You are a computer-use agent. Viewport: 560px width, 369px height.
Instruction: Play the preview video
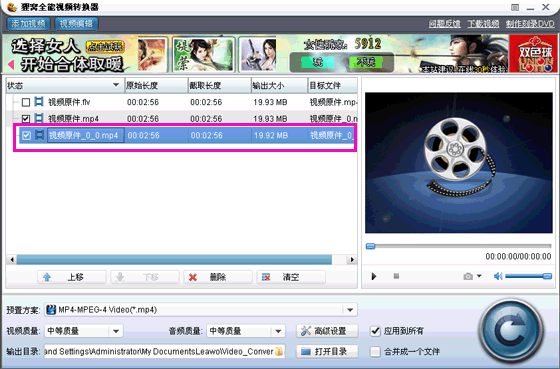[374, 276]
